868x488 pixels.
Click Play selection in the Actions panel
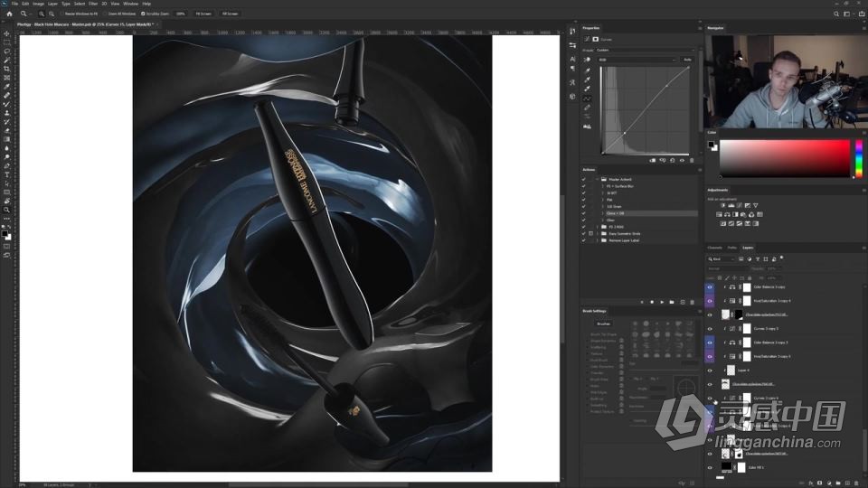[x=662, y=302]
